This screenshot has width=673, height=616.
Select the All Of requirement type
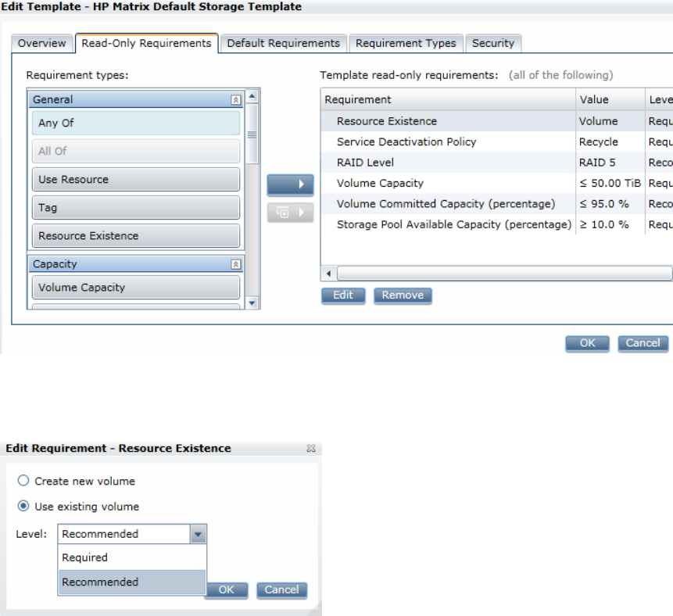(136, 151)
